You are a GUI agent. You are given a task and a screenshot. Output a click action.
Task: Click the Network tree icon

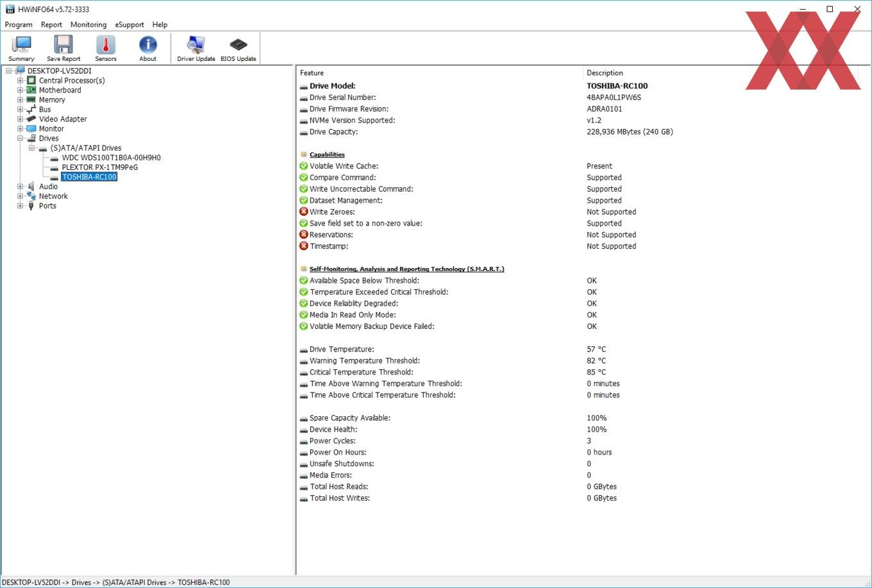(31, 196)
